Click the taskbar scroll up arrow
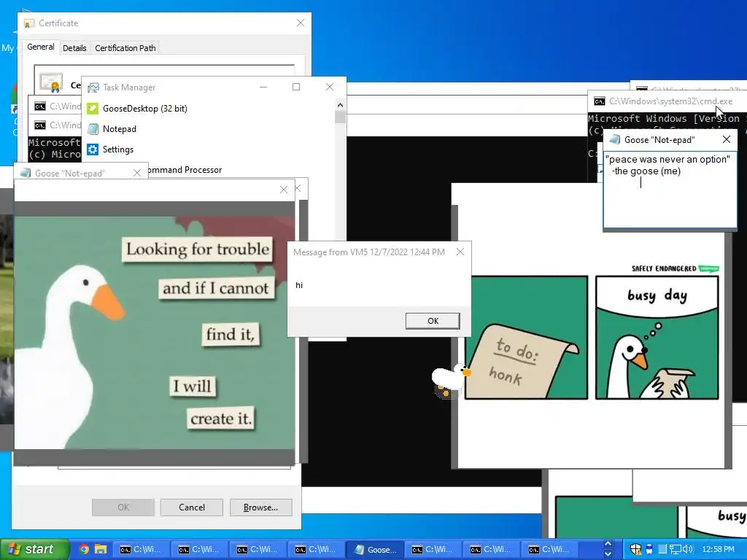 click(608, 544)
